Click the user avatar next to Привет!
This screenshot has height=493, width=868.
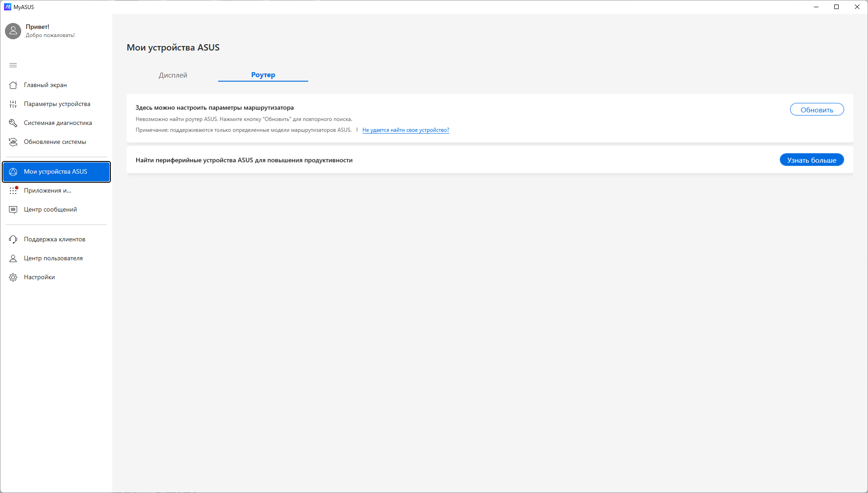click(13, 31)
